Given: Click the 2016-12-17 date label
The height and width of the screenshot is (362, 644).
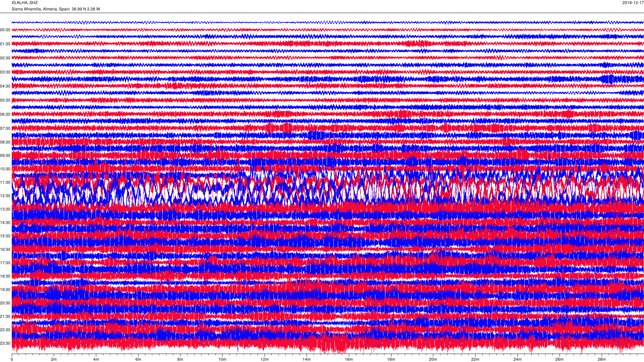Looking at the screenshot, I should (x=633, y=3).
